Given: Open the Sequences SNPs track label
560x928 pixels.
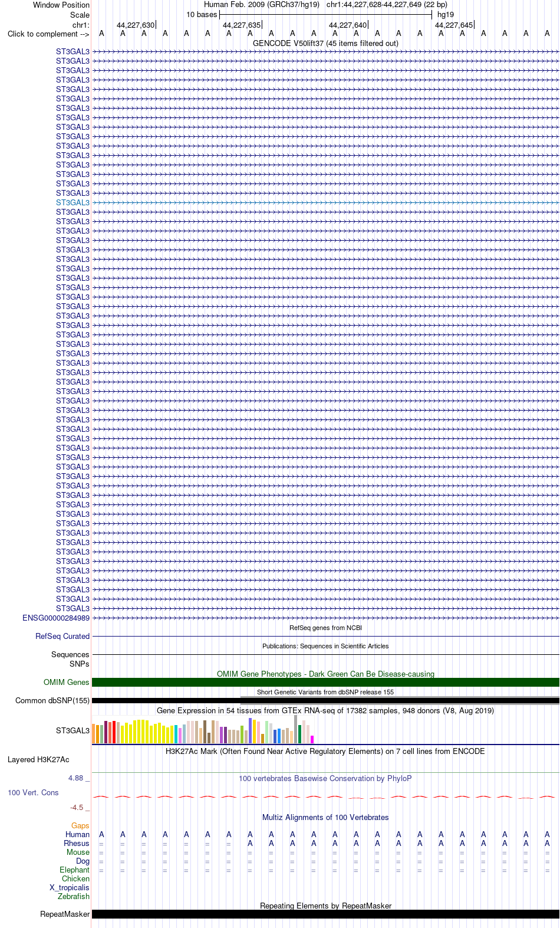Looking at the screenshot, I should [70, 659].
